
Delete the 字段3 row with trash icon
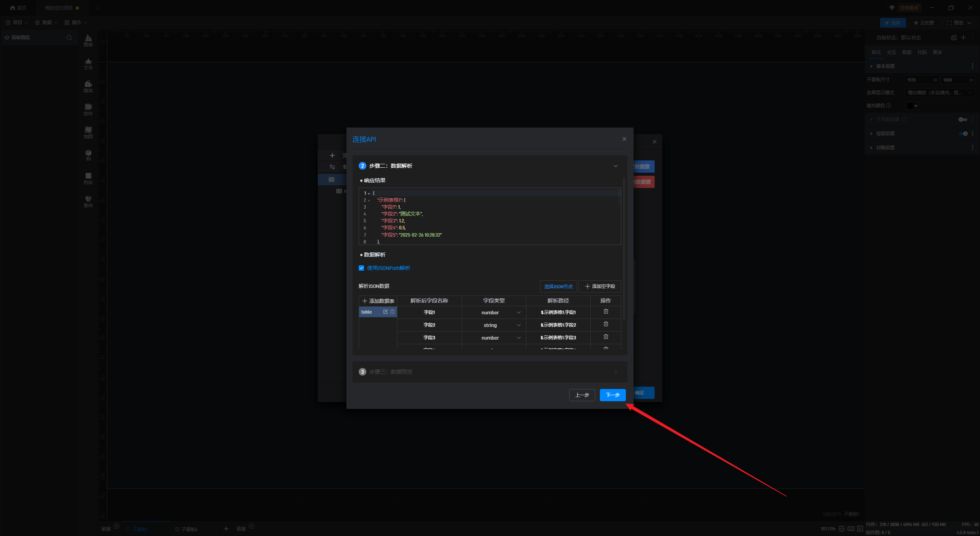(x=606, y=337)
